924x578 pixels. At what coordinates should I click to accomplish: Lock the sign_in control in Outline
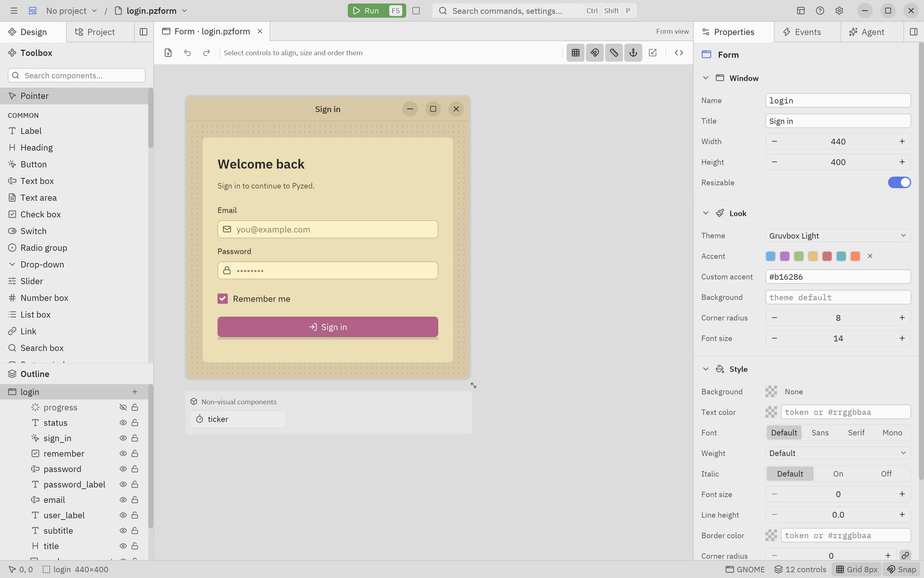[x=135, y=438]
